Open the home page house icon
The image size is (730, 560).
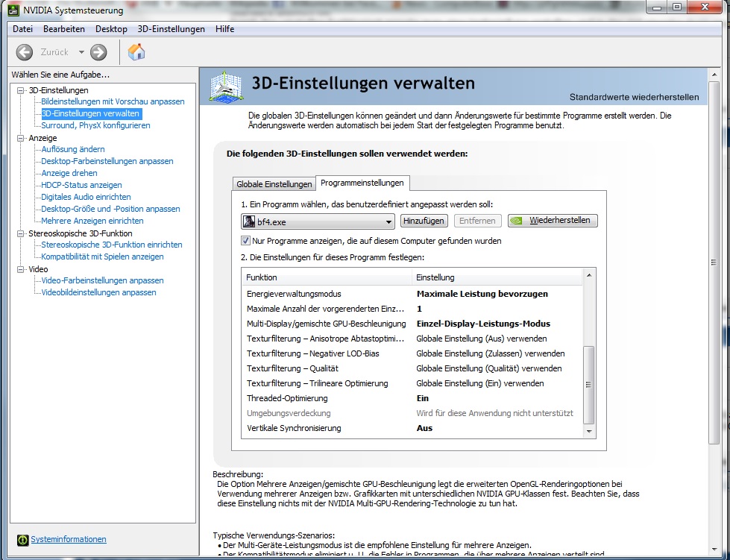tap(136, 51)
